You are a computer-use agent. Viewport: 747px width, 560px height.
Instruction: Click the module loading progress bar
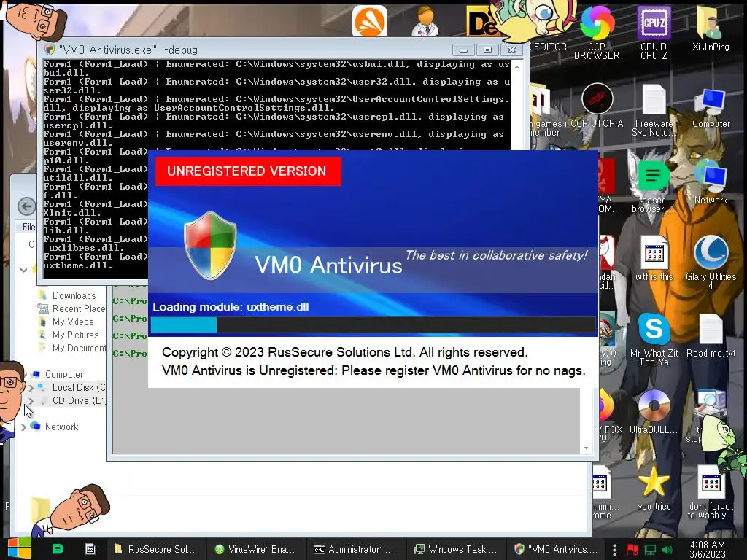(373, 324)
